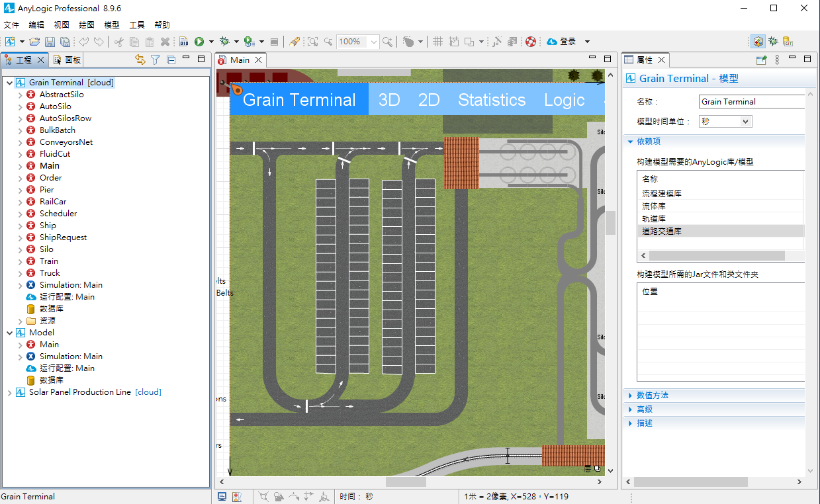
Task: Click the Git perspective icon
Action: [788, 42]
